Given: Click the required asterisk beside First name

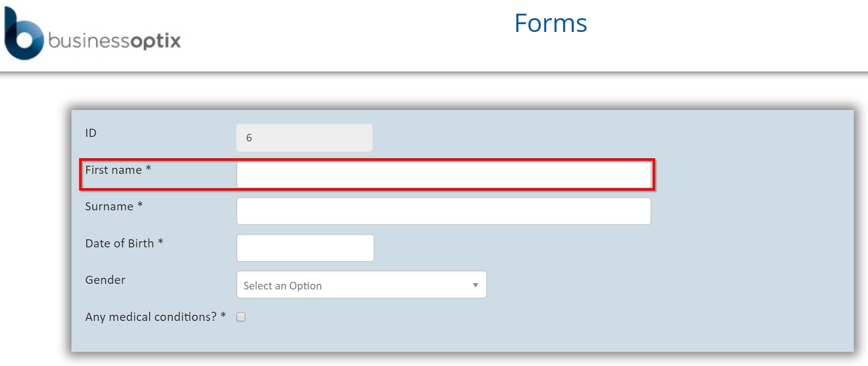Looking at the screenshot, I should [x=149, y=168].
